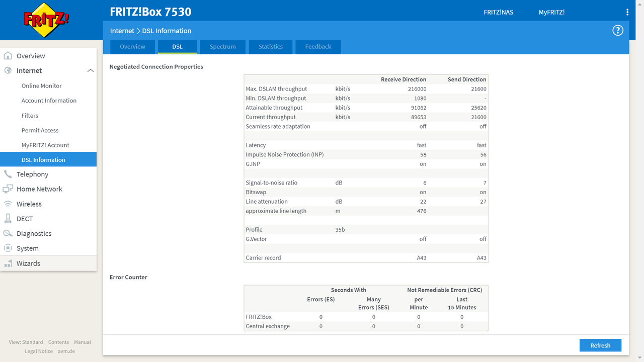The image size is (644, 362).
Task: Open FRITZ!NAS link in header
Action: tap(499, 12)
